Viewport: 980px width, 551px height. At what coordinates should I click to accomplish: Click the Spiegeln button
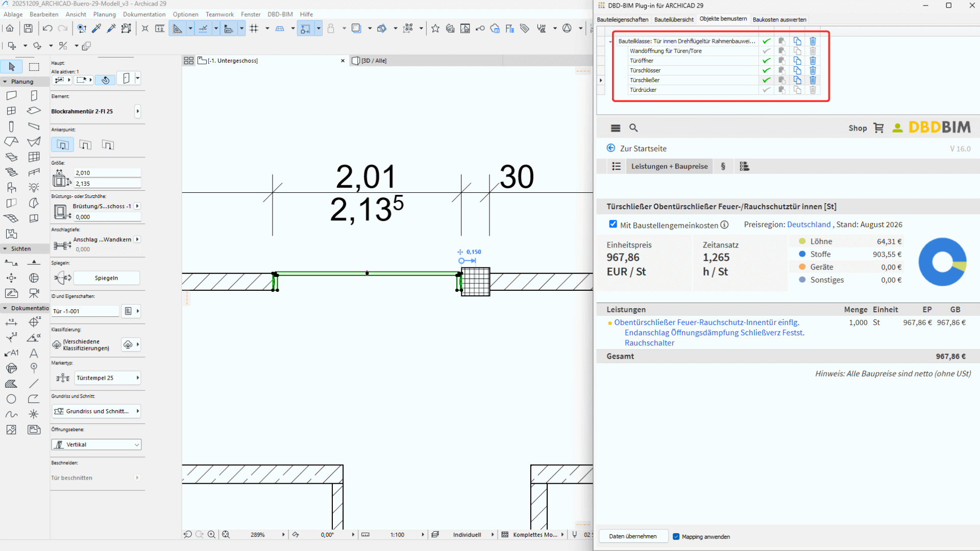(x=107, y=278)
